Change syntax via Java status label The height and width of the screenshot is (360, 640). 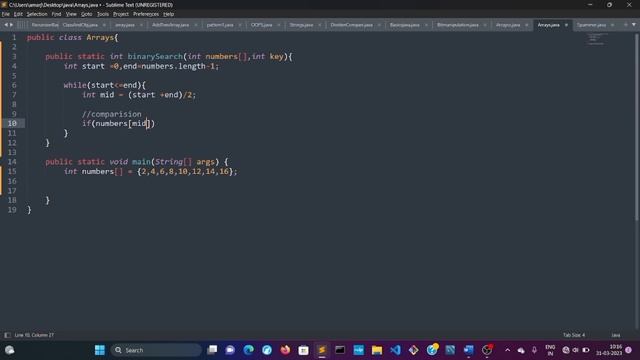tap(616, 335)
